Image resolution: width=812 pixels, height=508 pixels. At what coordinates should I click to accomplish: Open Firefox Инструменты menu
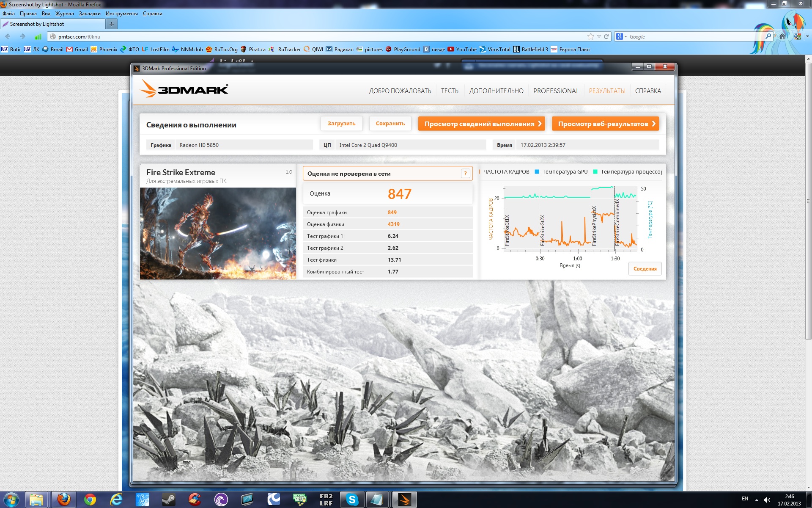(x=122, y=14)
